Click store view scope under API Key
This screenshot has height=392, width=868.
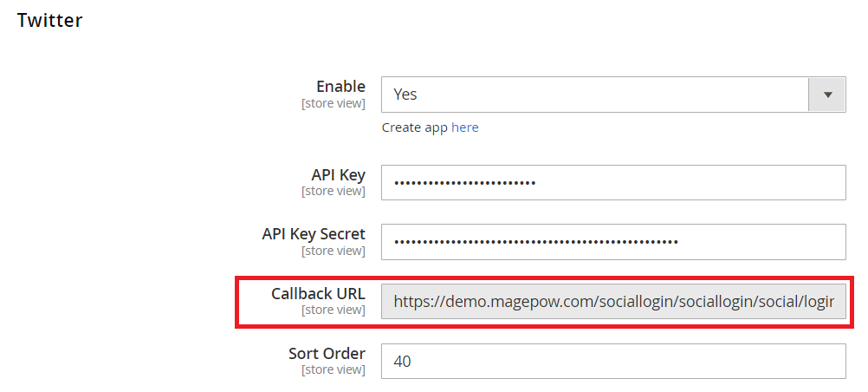[x=333, y=192]
